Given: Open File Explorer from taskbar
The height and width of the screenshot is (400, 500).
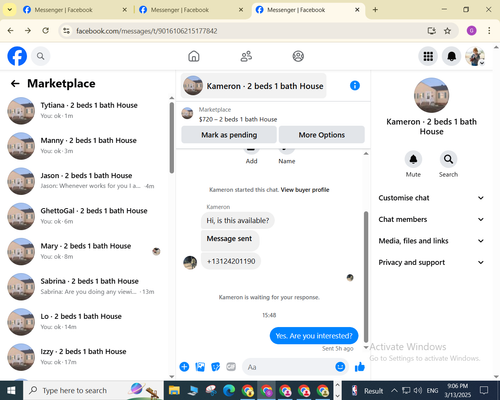Looking at the screenshot, I should click(x=174, y=390).
